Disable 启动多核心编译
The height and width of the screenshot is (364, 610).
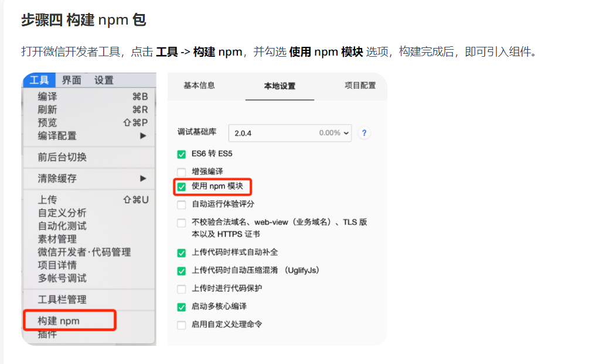(181, 306)
